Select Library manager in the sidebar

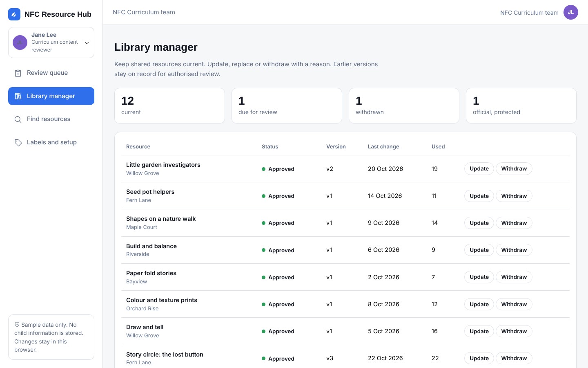(x=51, y=96)
